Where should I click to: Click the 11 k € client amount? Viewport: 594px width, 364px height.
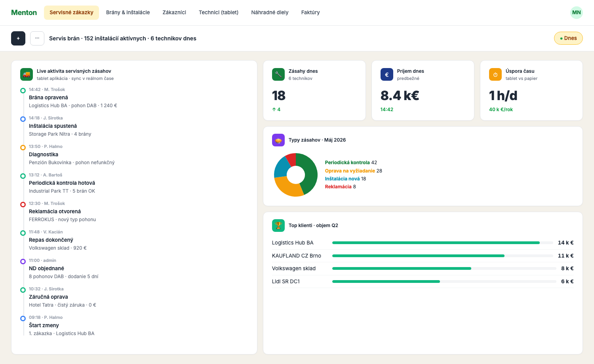(x=565, y=256)
